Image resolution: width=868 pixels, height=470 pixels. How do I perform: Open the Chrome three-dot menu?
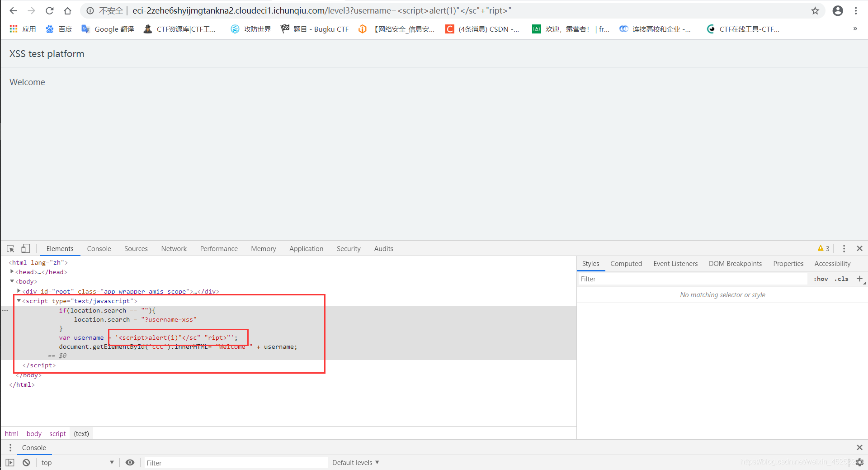(856, 11)
